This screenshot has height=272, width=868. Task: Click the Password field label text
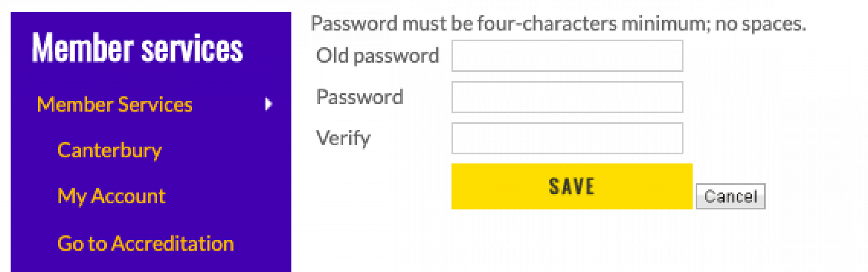coord(360,97)
